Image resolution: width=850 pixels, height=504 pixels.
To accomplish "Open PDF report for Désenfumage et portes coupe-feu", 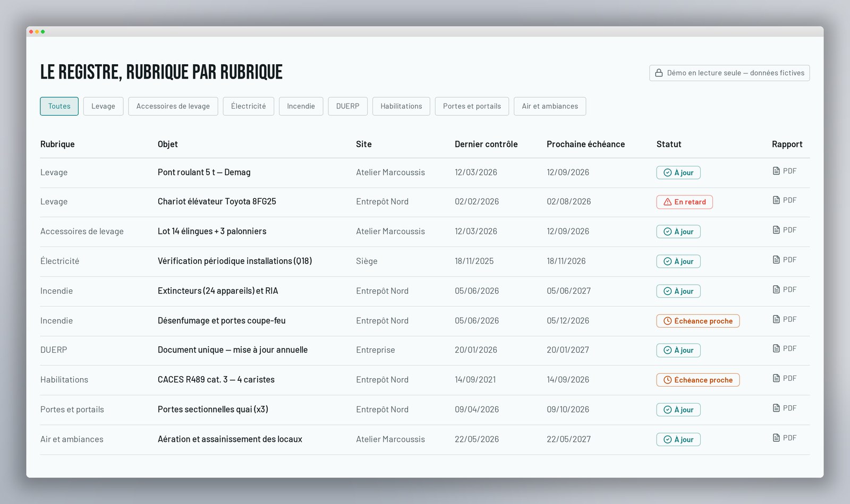I will [x=785, y=319].
